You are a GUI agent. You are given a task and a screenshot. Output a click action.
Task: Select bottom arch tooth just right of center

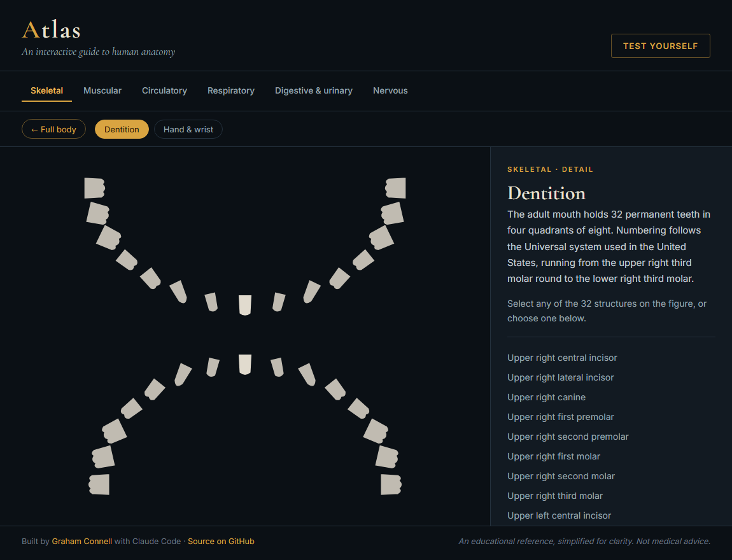tap(278, 367)
